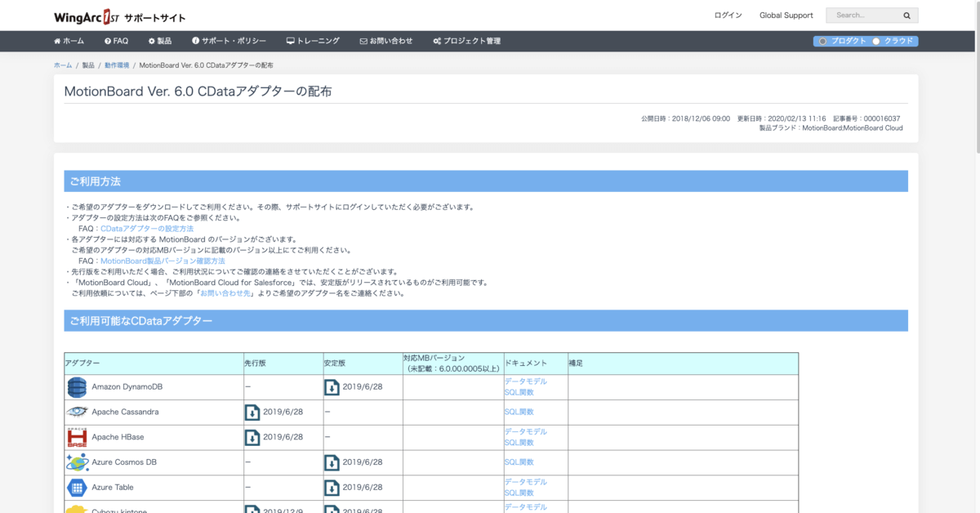
Task: Click the Amazon DynamoDB adapter name
Action: coord(127,387)
